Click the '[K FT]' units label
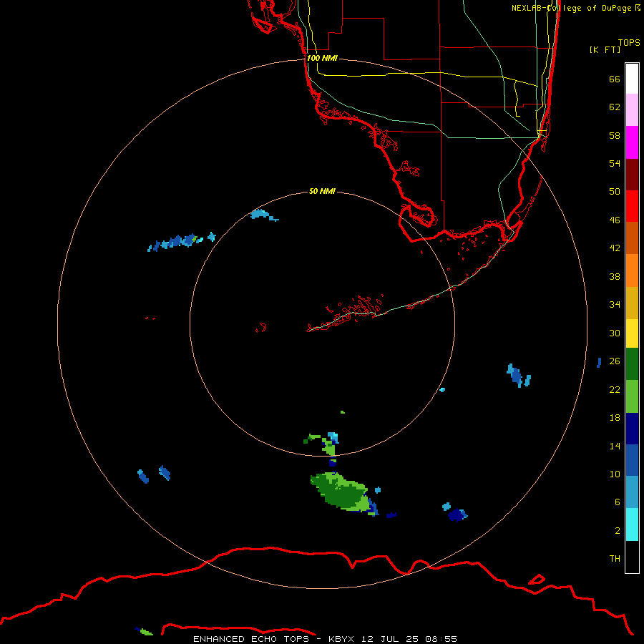 [605, 50]
